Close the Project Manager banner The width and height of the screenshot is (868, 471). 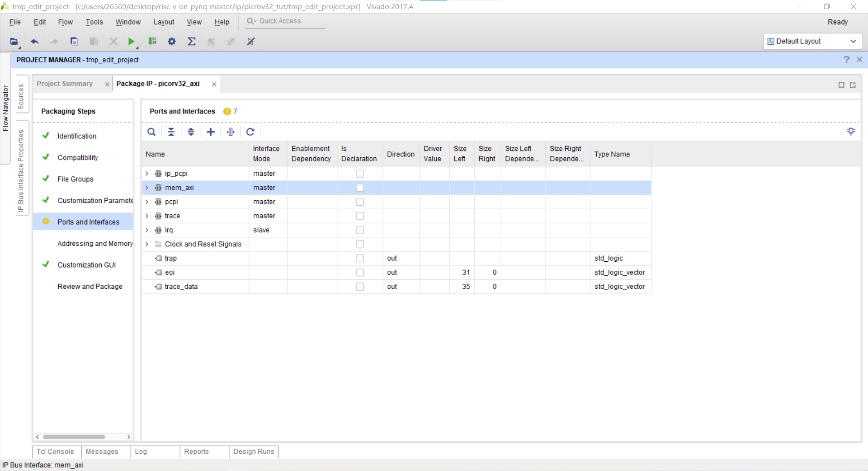coord(859,60)
